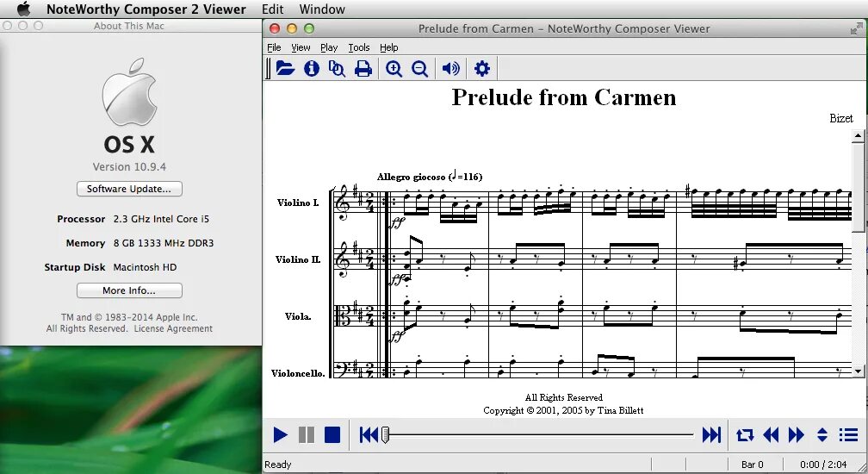Screen dimensions: 868x474
Task: Click Version 10.9.4 text in About This Mac
Action: [x=129, y=166]
